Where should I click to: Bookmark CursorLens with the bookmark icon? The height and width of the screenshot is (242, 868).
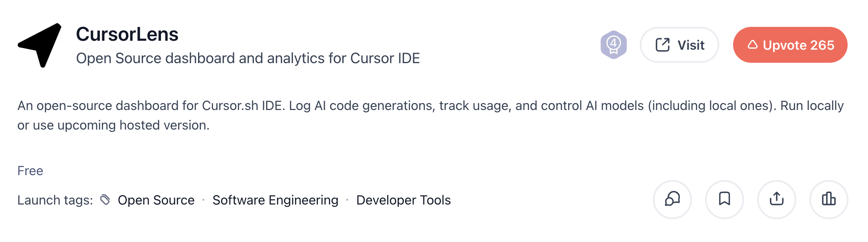coord(725,200)
